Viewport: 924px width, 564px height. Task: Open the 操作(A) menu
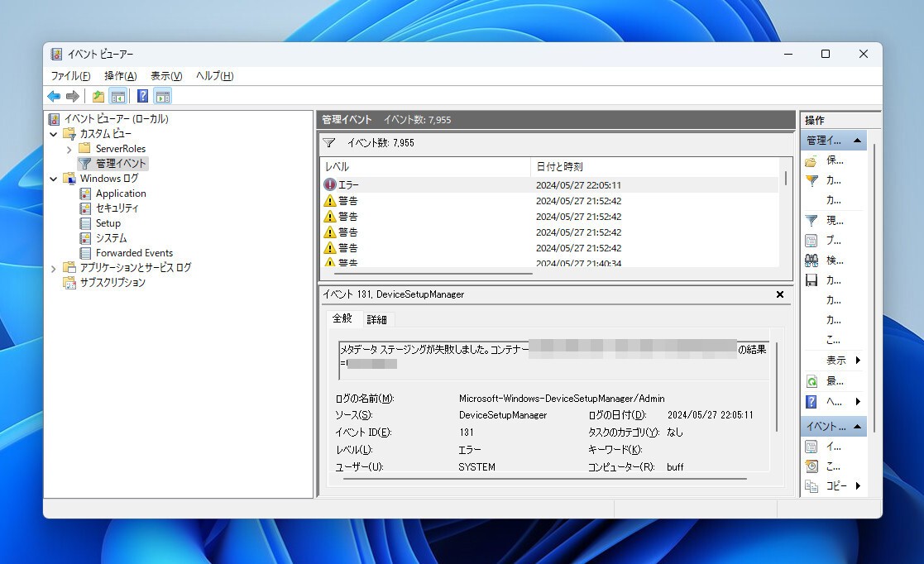pyautogui.click(x=121, y=75)
